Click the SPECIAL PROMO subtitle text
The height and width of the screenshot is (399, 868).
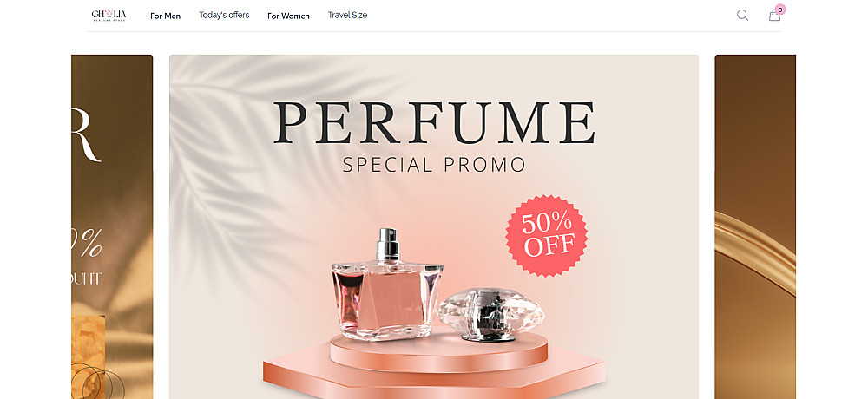click(434, 165)
